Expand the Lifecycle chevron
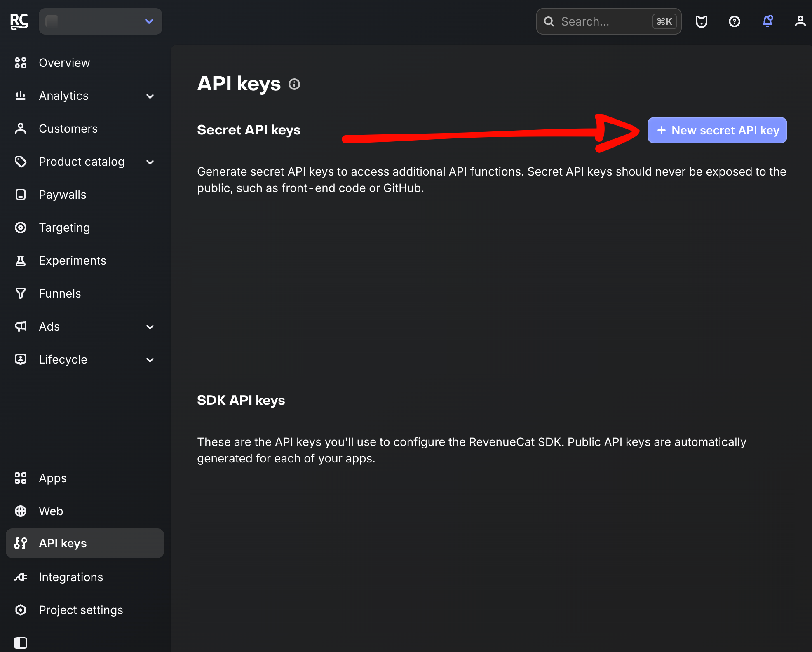 pyautogui.click(x=150, y=360)
